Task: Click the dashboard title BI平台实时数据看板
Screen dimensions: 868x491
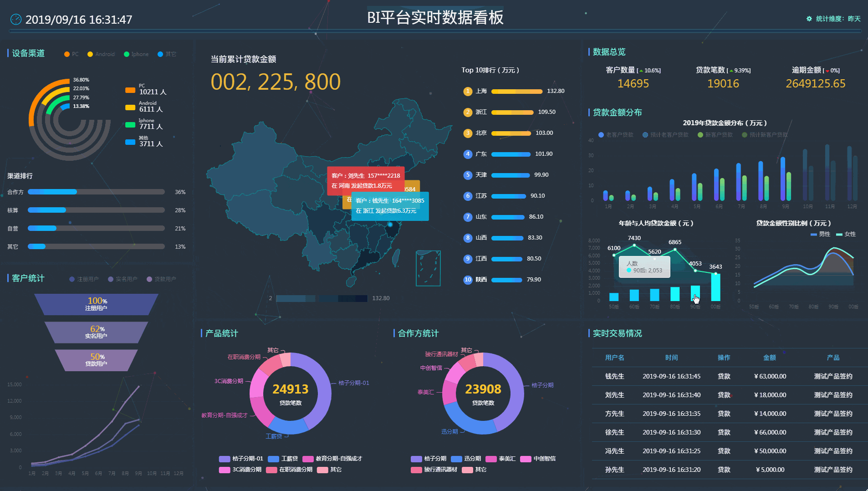Action: (x=434, y=18)
